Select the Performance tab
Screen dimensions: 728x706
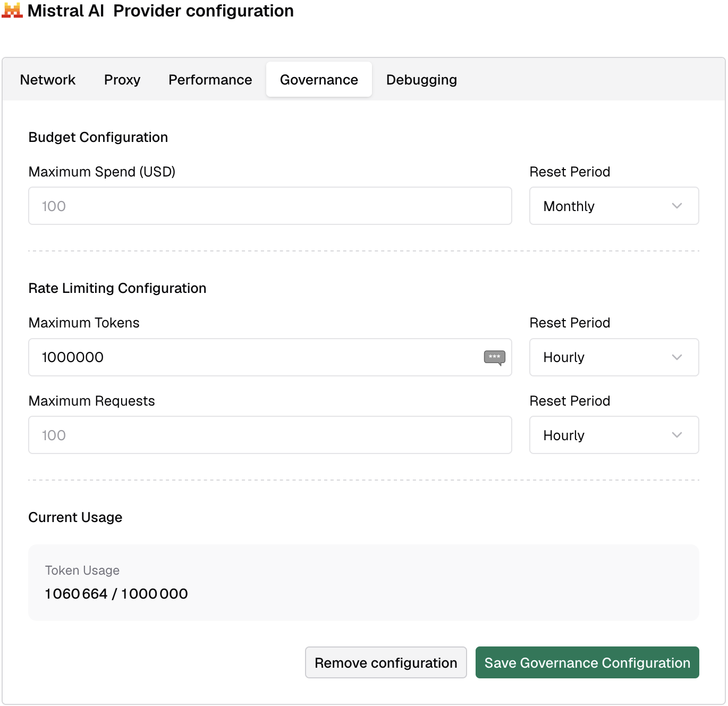pyautogui.click(x=210, y=80)
